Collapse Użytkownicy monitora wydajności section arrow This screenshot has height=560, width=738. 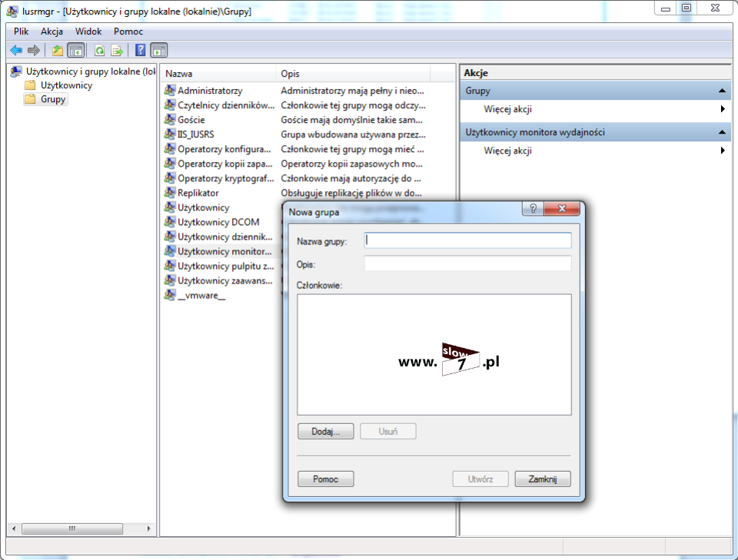(x=722, y=132)
